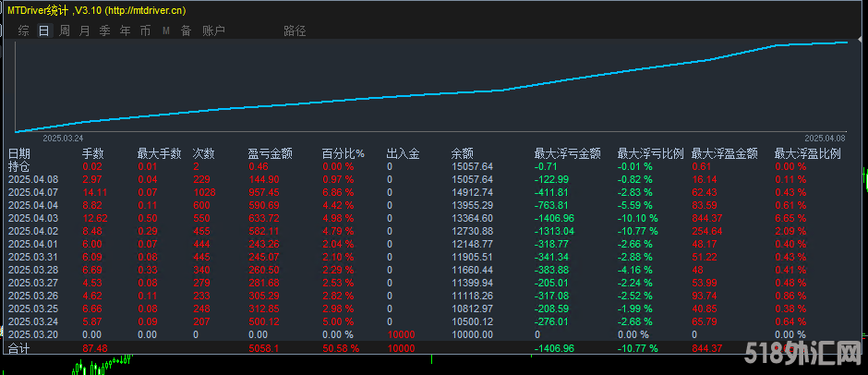Screen dimensions: 868x375
Task: Click the 合计 total row label
Action: coord(19,348)
